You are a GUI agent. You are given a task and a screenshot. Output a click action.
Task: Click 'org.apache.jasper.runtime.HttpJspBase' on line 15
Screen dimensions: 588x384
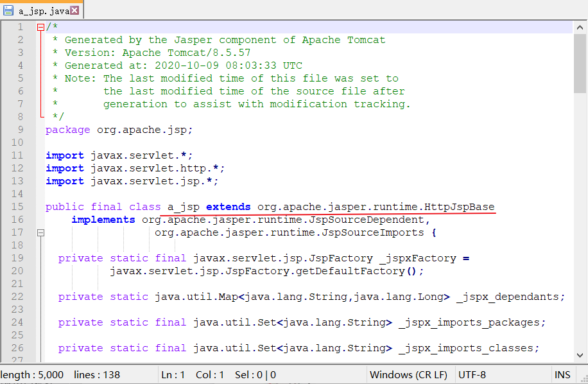click(x=376, y=207)
